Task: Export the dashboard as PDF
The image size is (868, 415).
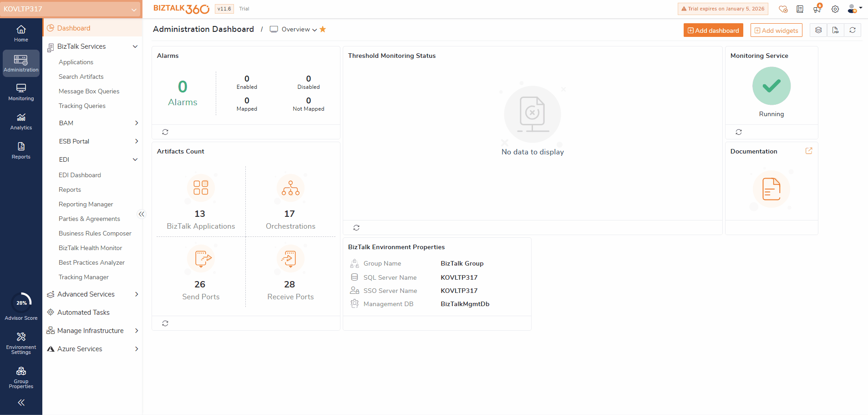Action: tap(836, 30)
